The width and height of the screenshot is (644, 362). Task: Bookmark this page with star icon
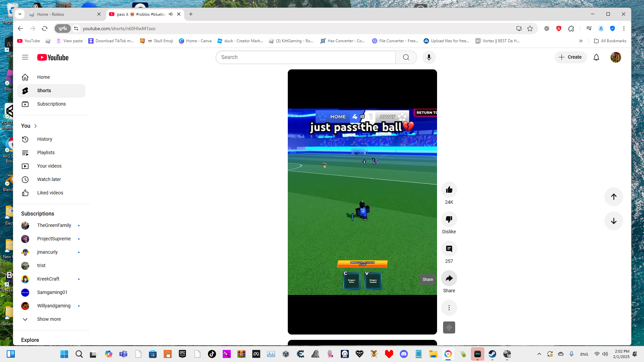530,28
